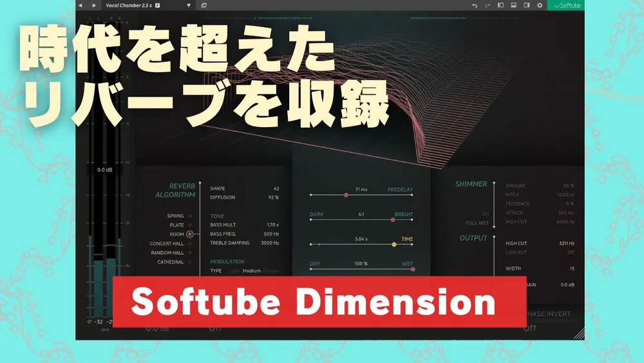The width and height of the screenshot is (644, 363).
Task: Click the Softube logo button
Action: (x=564, y=5)
